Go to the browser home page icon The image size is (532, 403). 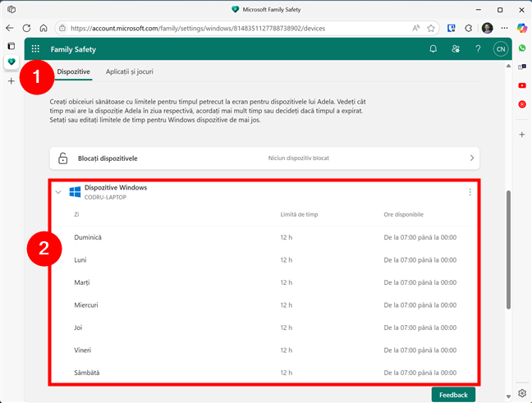(x=44, y=28)
